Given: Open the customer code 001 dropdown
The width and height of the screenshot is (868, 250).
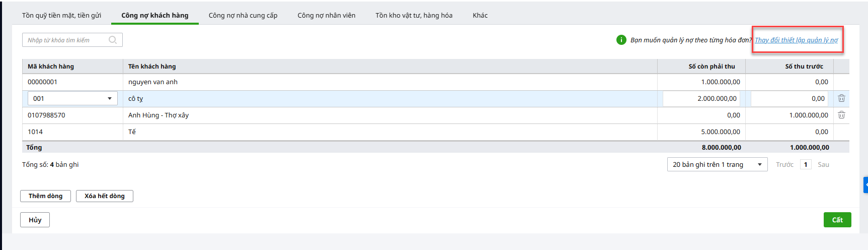Looking at the screenshot, I should (x=110, y=99).
